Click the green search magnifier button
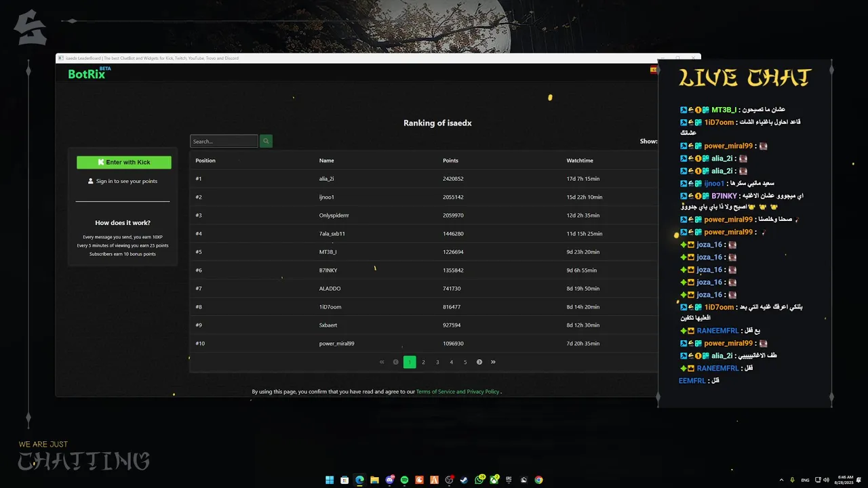 click(x=266, y=141)
